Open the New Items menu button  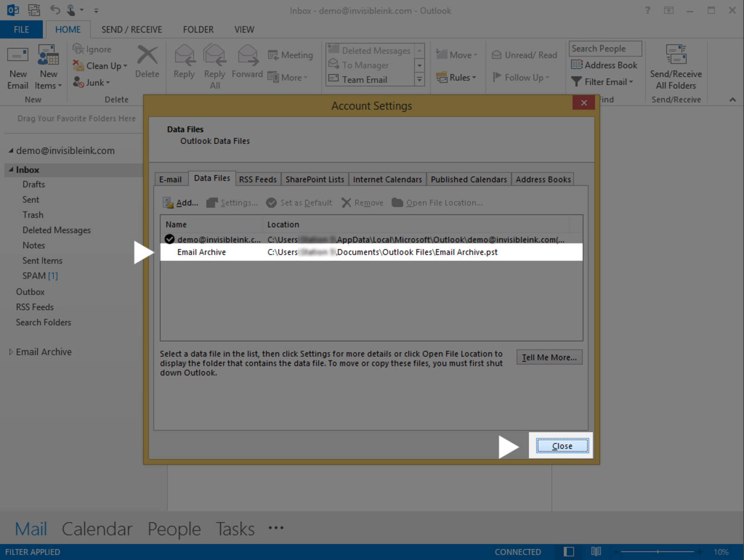(x=49, y=67)
